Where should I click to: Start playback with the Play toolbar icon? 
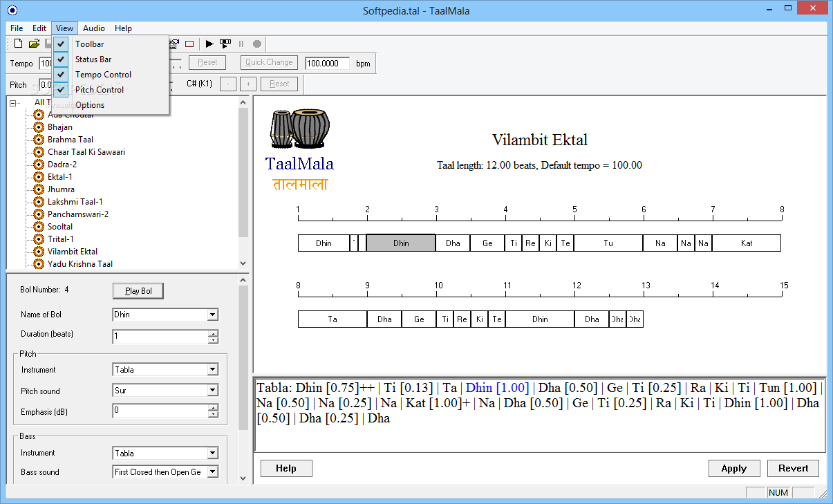click(209, 44)
